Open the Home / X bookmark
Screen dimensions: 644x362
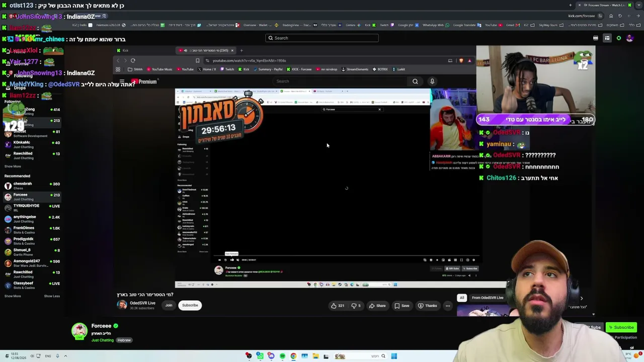pos(207,69)
